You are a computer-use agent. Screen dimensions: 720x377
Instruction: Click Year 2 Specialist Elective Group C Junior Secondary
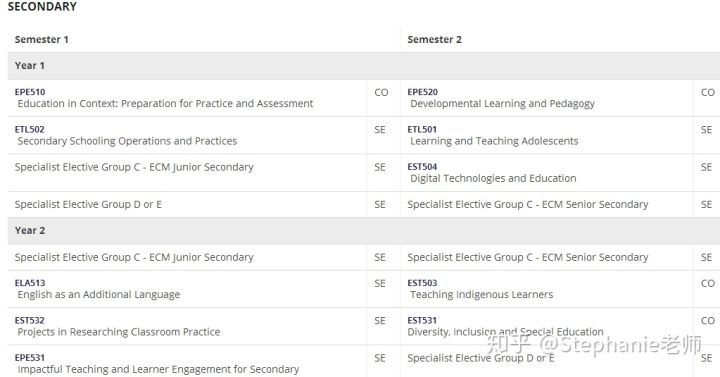pyautogui.click(x=134, y=257)
